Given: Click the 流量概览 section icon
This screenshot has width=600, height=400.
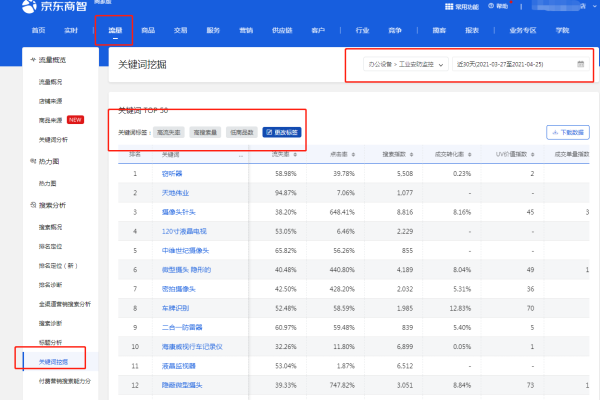Looking at the screenshot, I should pos(33,60).
